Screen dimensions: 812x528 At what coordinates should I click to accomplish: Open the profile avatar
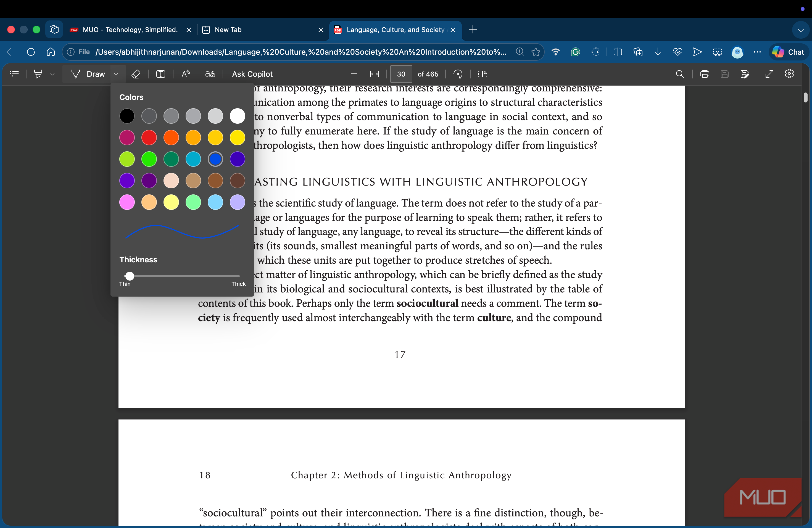(737, 52)
